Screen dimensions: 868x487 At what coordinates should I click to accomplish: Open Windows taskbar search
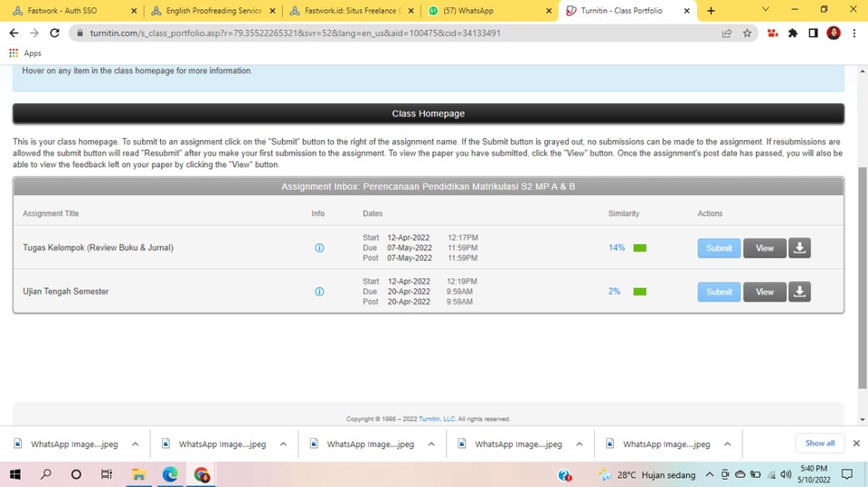tap(46, 474)
